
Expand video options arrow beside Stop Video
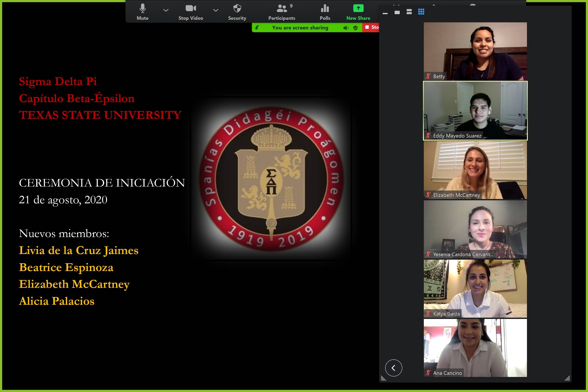click(x=216, y=10)
